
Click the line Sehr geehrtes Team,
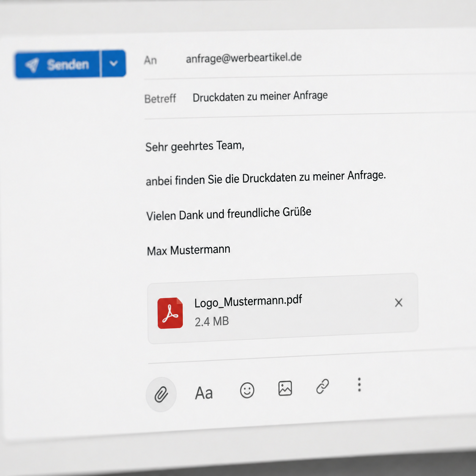click(x=195, y=146)
